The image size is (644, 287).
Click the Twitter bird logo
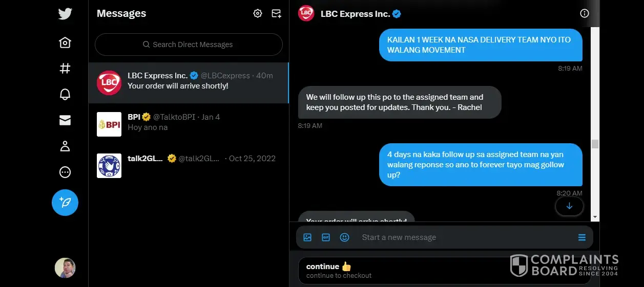pos(65,14)
